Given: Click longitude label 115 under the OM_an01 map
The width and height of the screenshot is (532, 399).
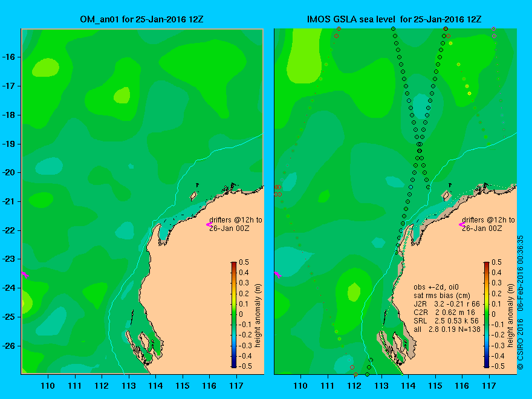Looking at the screenshot, I should click(183, 386).
